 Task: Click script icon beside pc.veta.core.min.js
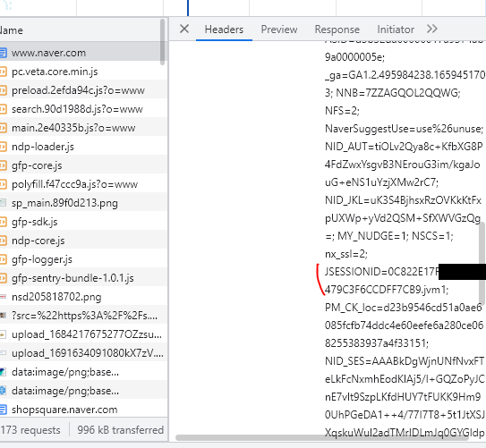pyautogui.click(x=3, y=72)
